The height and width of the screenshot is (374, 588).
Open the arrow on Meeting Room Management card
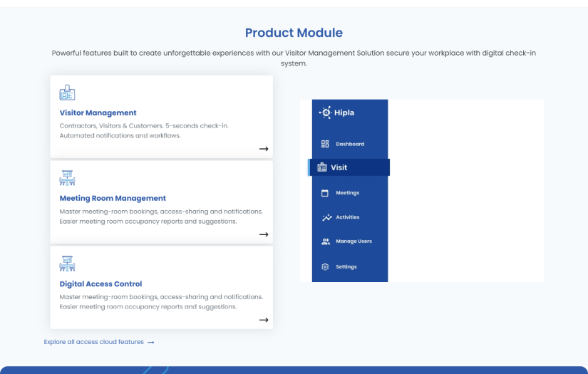point(264,234)
